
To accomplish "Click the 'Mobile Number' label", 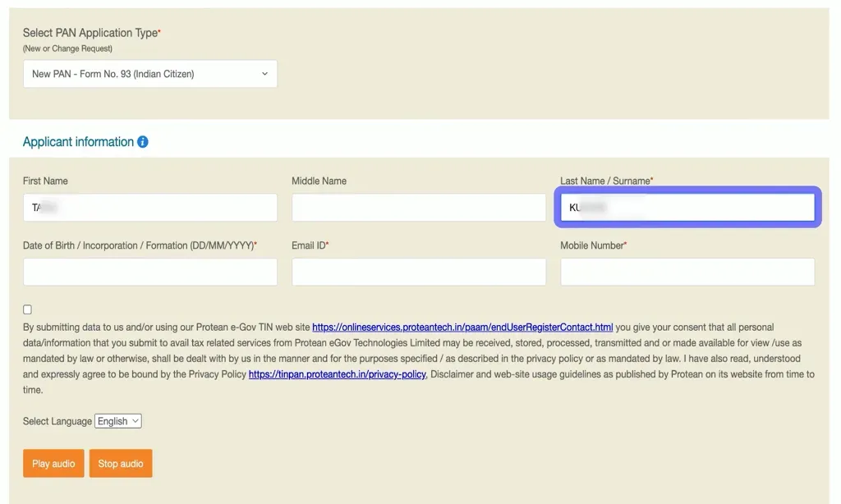I will click(x=593, y=245).
